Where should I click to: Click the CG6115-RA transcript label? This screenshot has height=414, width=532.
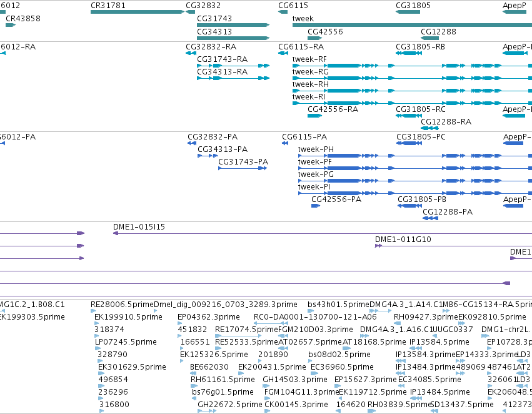click(301, 46)
